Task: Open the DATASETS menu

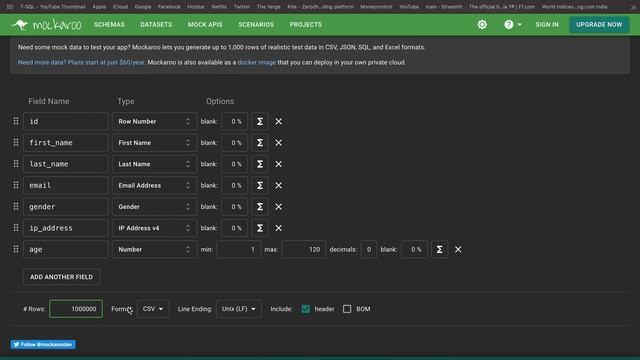Action: pos(156,24)
